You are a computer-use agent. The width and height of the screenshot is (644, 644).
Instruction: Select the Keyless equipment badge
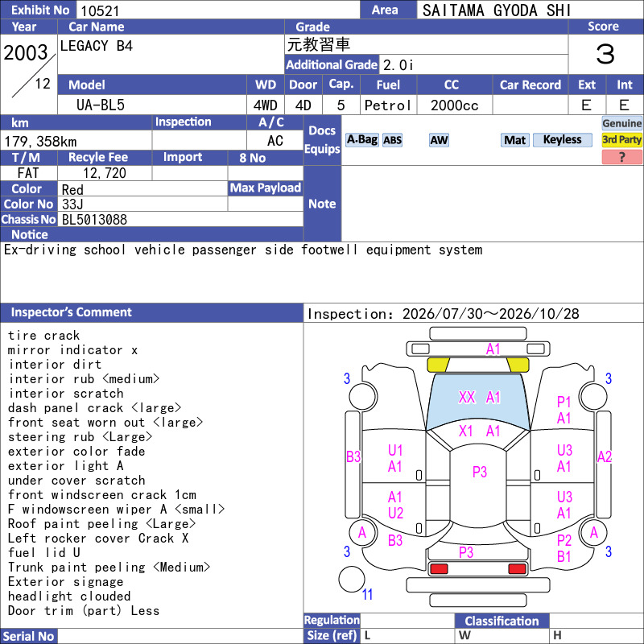click(x=562, y=140)
